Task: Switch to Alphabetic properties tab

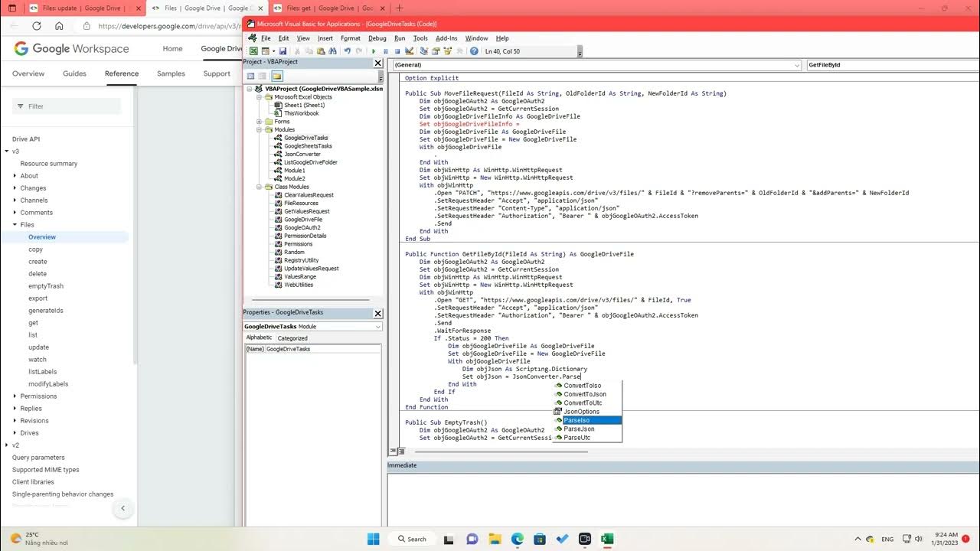Action: coord(259,337)
